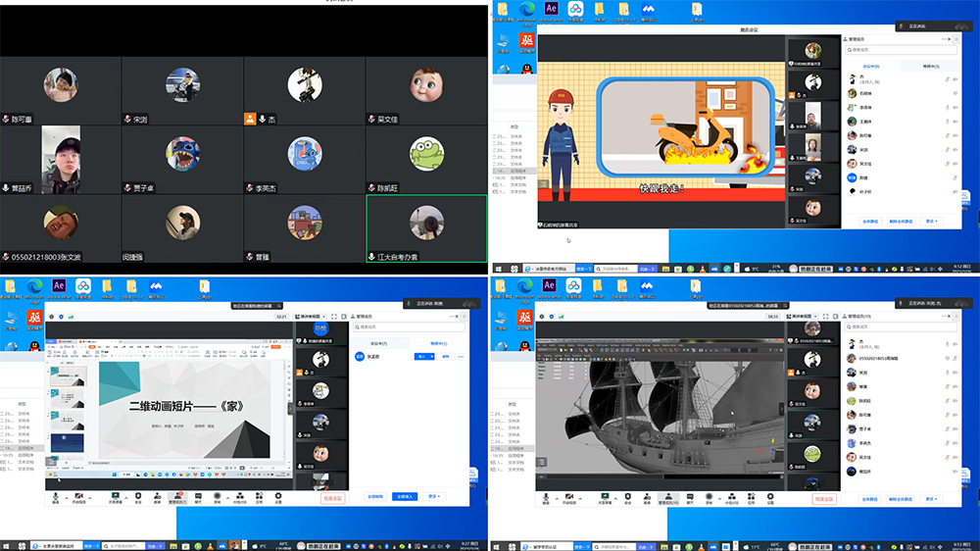The height and width of the screenshot is (551, 980).
Task: Expand share-screen options arrow in PPT-slide meeting
Action: (x=126, y=498)
